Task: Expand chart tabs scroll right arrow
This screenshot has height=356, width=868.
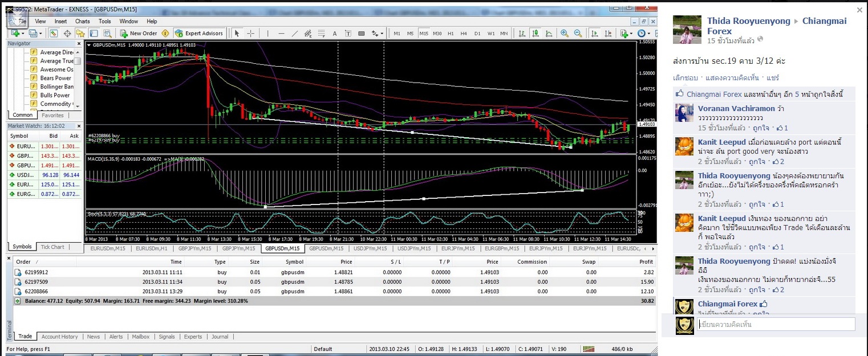Action: point(653,248)
